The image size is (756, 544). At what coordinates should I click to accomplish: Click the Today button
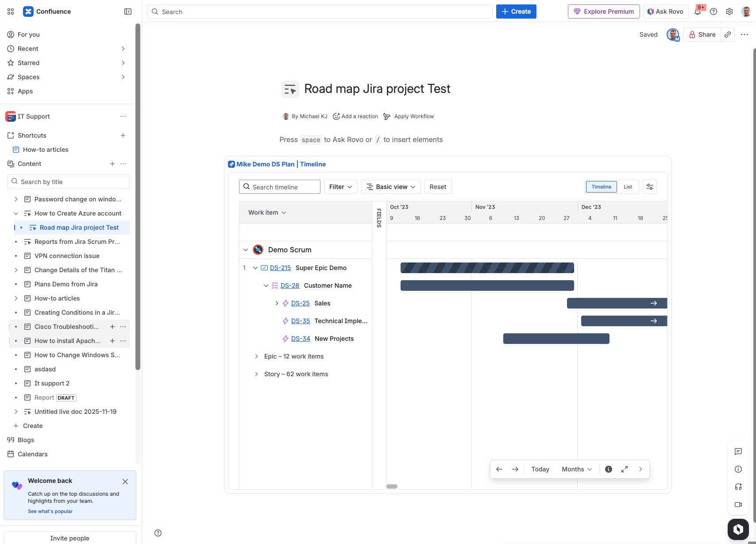pyautogui.click(x=540, y=469)
